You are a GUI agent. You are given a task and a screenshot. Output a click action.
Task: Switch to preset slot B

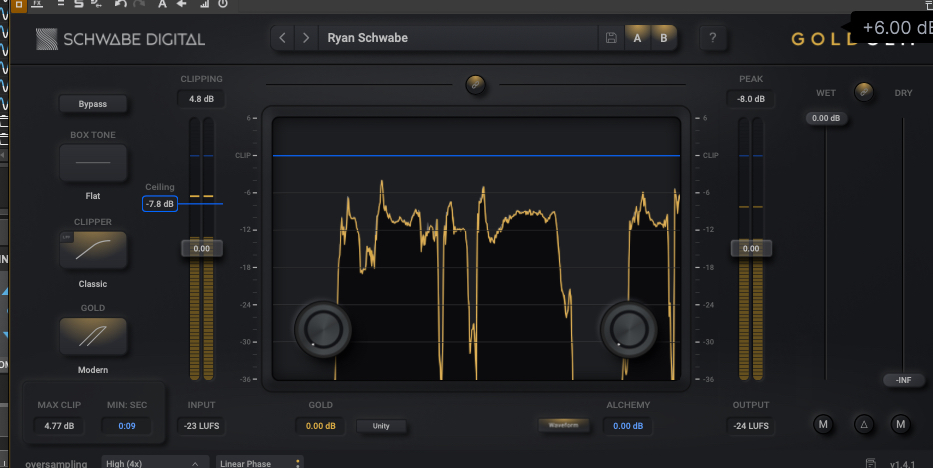click(x=662, y=39)
